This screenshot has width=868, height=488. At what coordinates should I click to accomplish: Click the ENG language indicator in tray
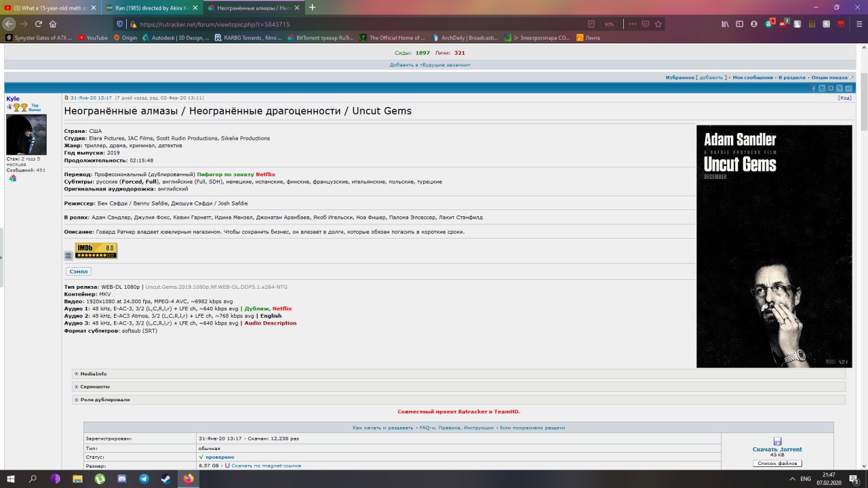(x=806, y=479)
